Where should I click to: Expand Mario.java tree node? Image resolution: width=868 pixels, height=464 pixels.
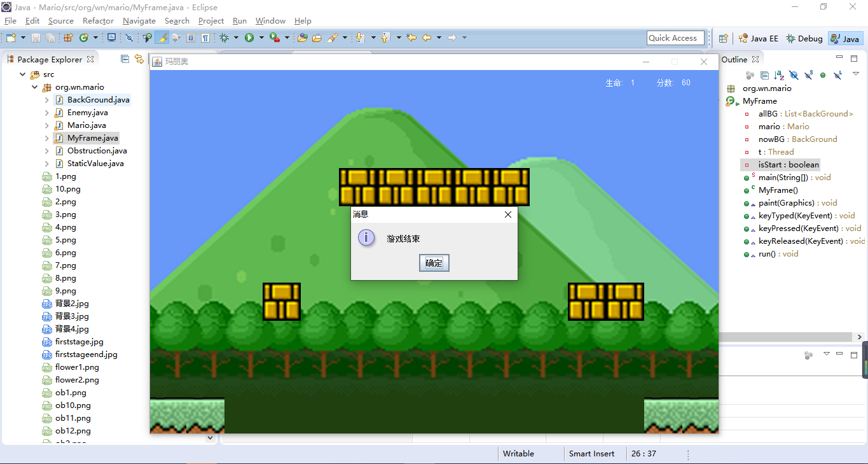click(x=46, y=125)
